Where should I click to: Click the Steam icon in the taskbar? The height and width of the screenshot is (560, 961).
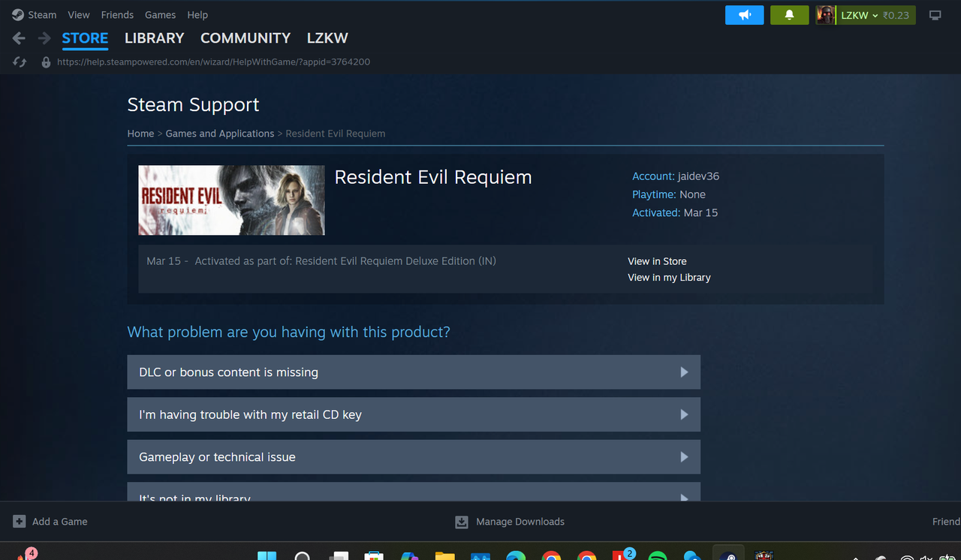click(728, 555)
